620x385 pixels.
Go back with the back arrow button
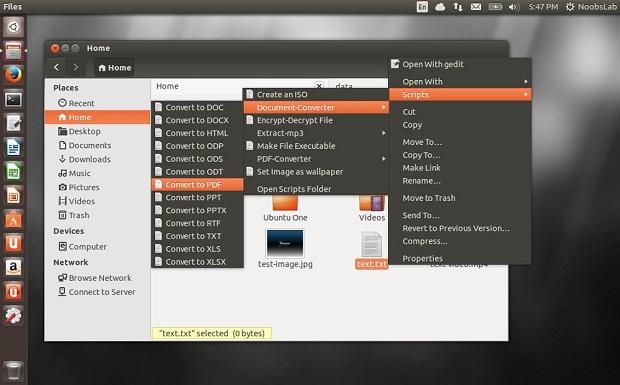tap(57, 68)
